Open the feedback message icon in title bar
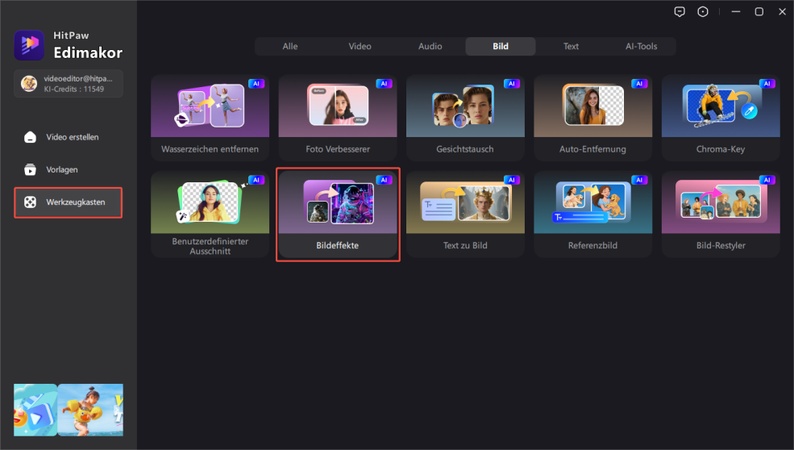Image resolution: width=794 pixels, height=450 pixels. pyautogui.click(x=680, y=11)
